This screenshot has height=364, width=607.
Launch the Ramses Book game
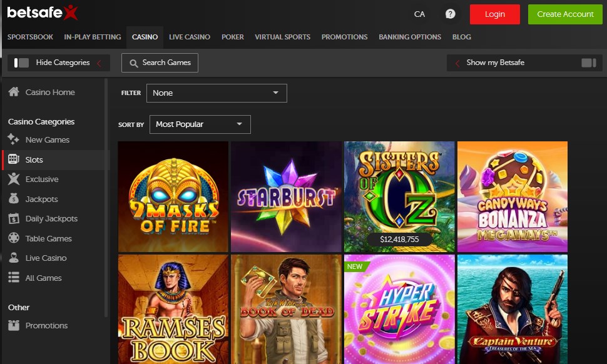[173, 309]
